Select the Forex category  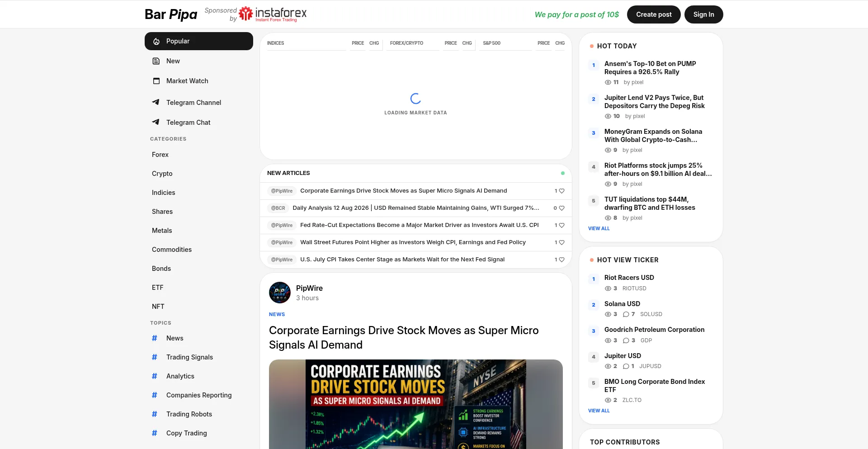(160, 155)
